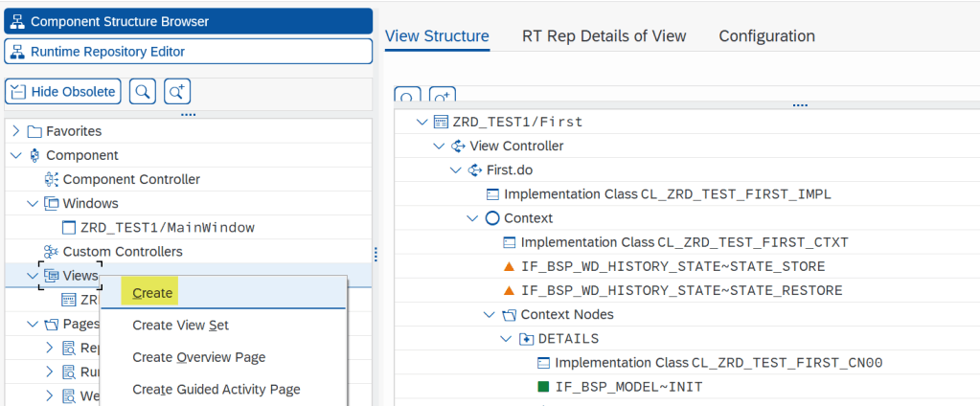Switch to RT Rep Details of View tab
Image resolution: width=980 pixels, height=406 pixels.
point(604,36)
